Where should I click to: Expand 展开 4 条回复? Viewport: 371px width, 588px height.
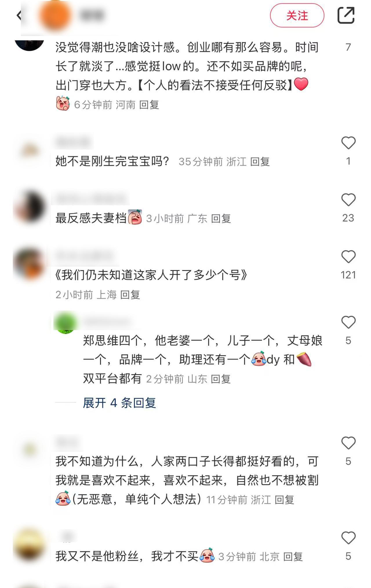(x=119, y=403)
